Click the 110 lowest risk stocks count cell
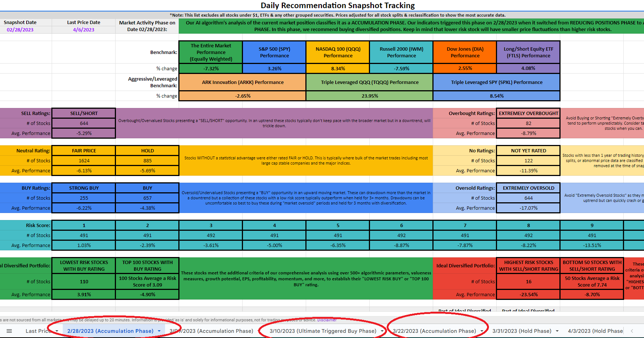 84,281
